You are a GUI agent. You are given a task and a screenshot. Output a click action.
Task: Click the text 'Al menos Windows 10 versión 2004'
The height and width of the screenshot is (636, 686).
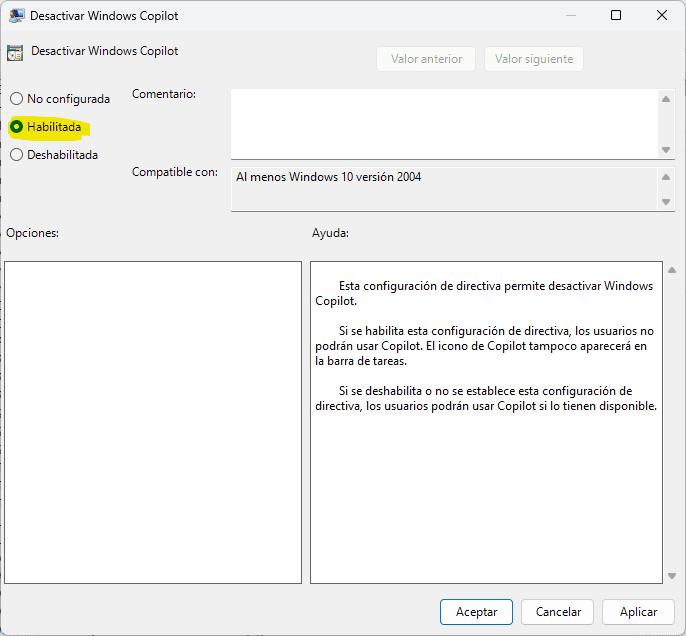pos(329,177)
